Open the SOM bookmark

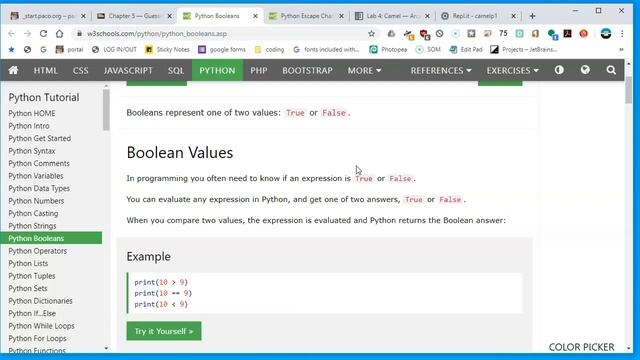(x=428, y=49)
